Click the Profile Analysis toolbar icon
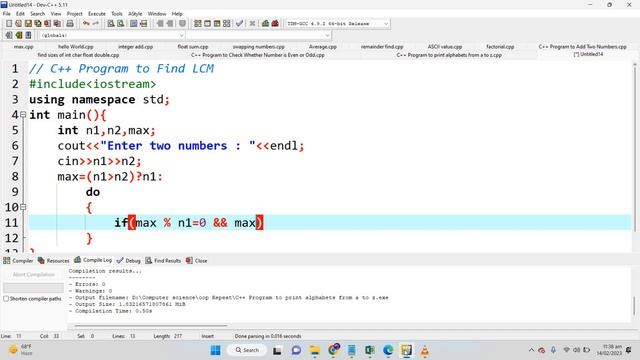The width and height of the screenshot is (640, 360). pyautogui.click(x=265, y=24)
